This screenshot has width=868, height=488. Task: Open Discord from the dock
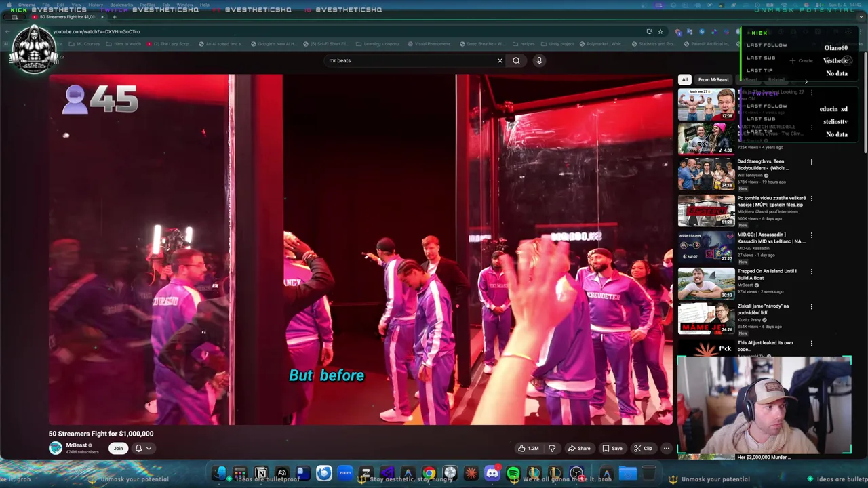(x=492, y=473)
